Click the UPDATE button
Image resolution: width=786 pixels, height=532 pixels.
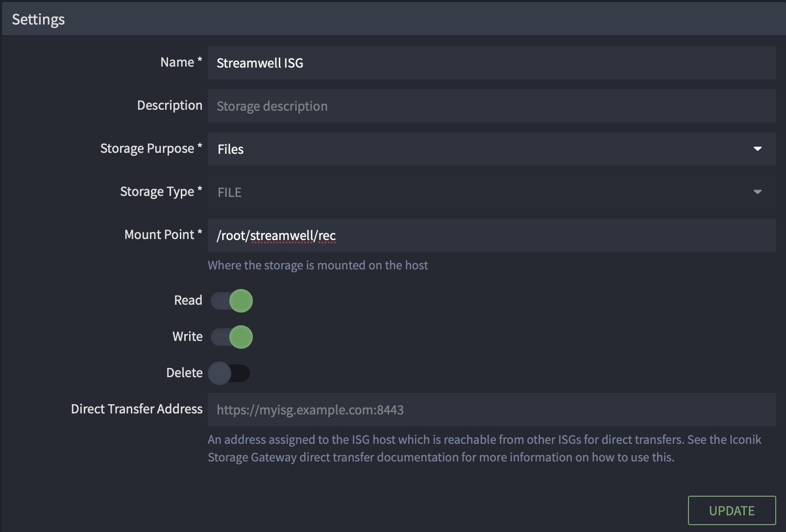732,510
